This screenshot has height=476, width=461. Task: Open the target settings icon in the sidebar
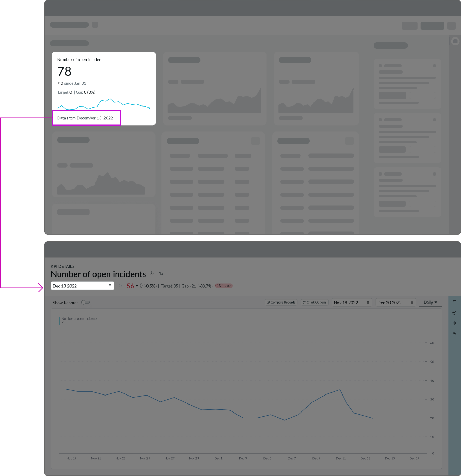click(454, 323)
